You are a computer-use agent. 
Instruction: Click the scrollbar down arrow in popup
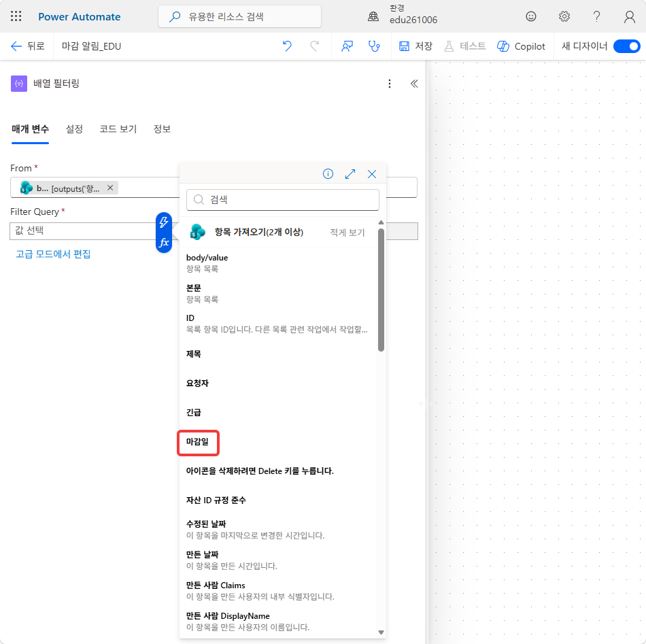coord(381,632)
